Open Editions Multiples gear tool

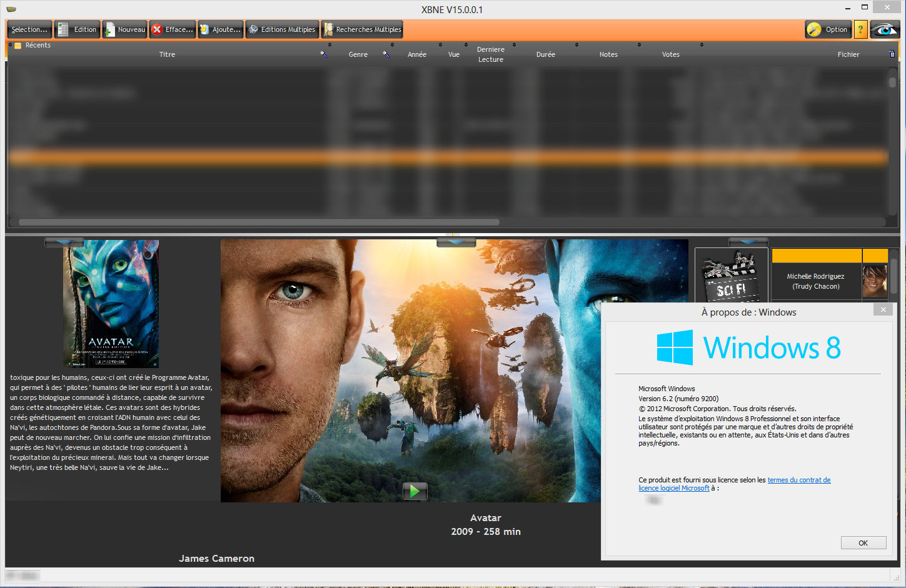[283, 29]
